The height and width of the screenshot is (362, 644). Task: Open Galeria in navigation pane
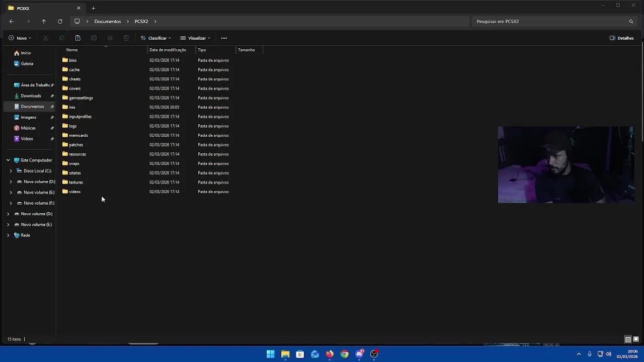(27, 64)
